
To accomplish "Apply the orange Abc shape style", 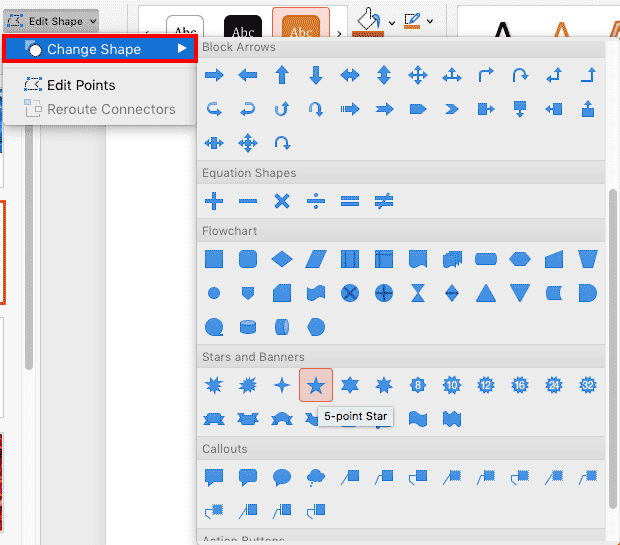I will [x=301, y=25].
